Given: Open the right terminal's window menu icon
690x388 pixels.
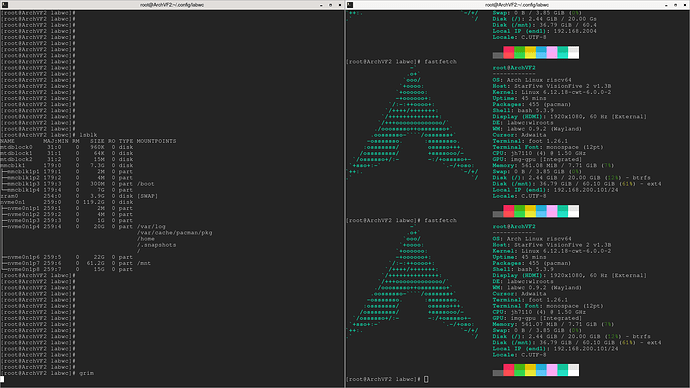Looking at the screenshot, I should (350, 5).
